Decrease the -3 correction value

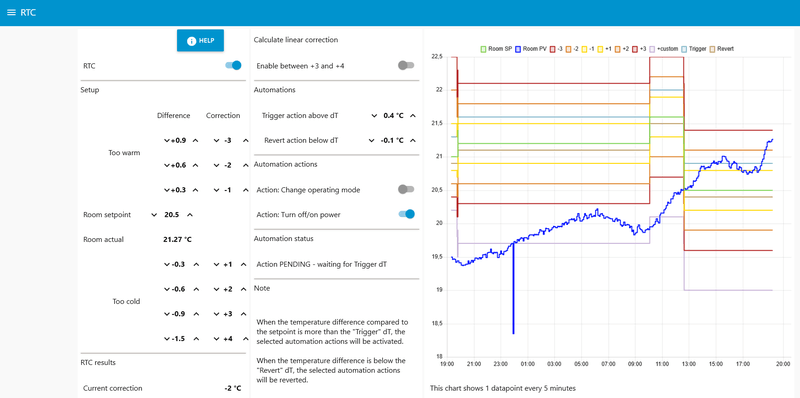pyautogui.click(x=217, y=140)
